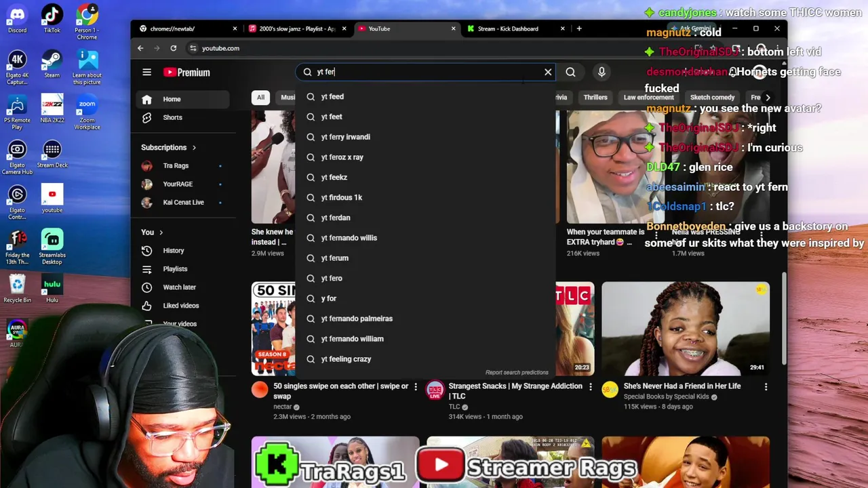This screenshot has width=868, height=488.
Task: Select the Sketch comedy filter chip
Action: coord(712,97)
